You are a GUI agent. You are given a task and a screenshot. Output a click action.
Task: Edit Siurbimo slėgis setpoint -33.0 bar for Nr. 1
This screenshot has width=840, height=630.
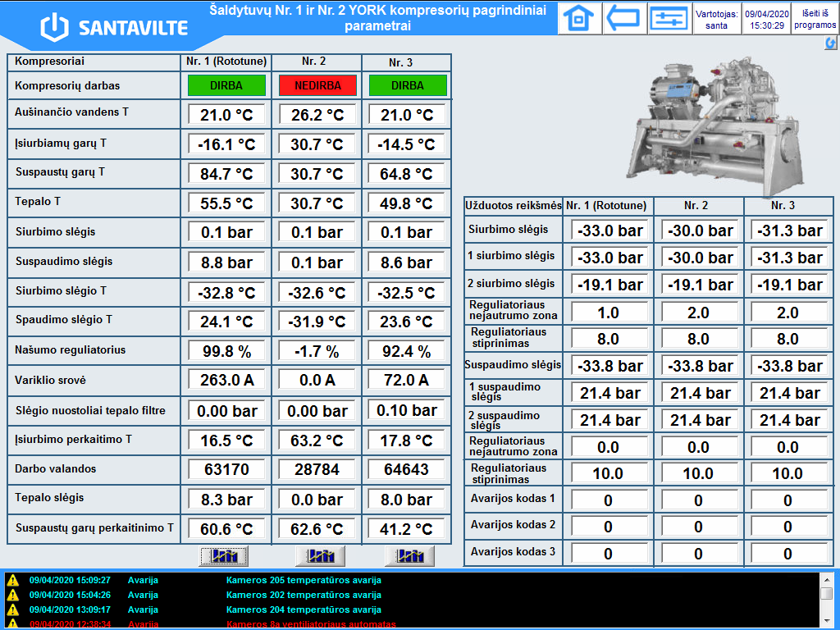pyautogui.click(x=609, y=231)
